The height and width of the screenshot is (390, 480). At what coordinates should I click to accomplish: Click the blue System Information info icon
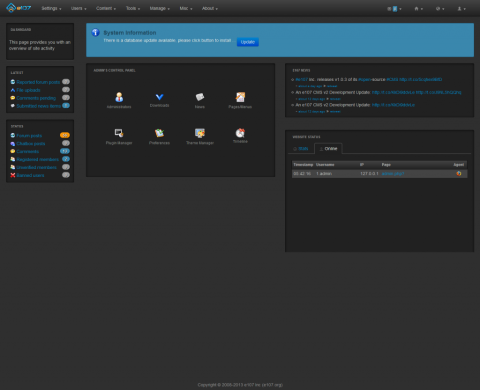[96, 32]
